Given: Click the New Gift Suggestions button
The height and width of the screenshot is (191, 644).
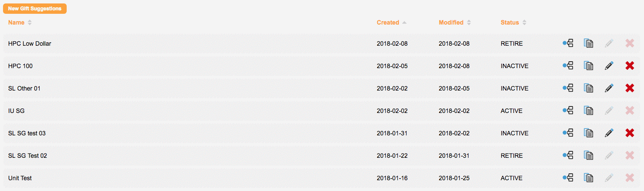Looking at the screenshot, I should pyautogui.click(x=35, y=9).
